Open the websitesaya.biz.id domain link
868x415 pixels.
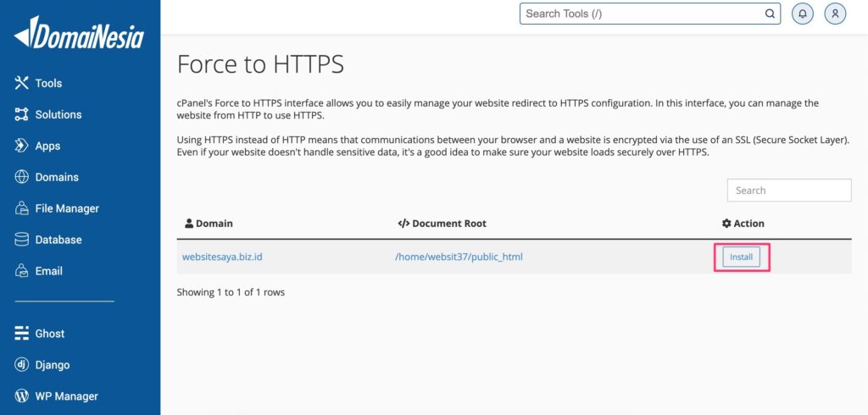222,257
